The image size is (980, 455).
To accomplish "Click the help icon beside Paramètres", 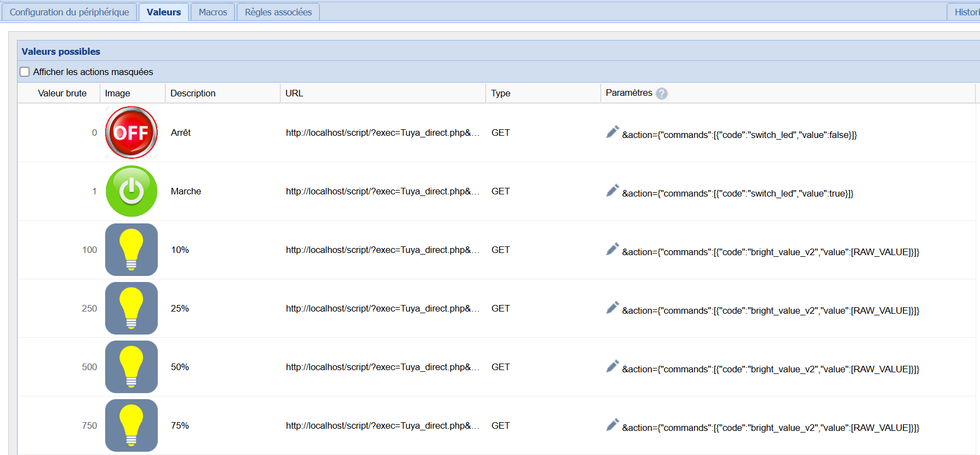I will pos(662,94).
